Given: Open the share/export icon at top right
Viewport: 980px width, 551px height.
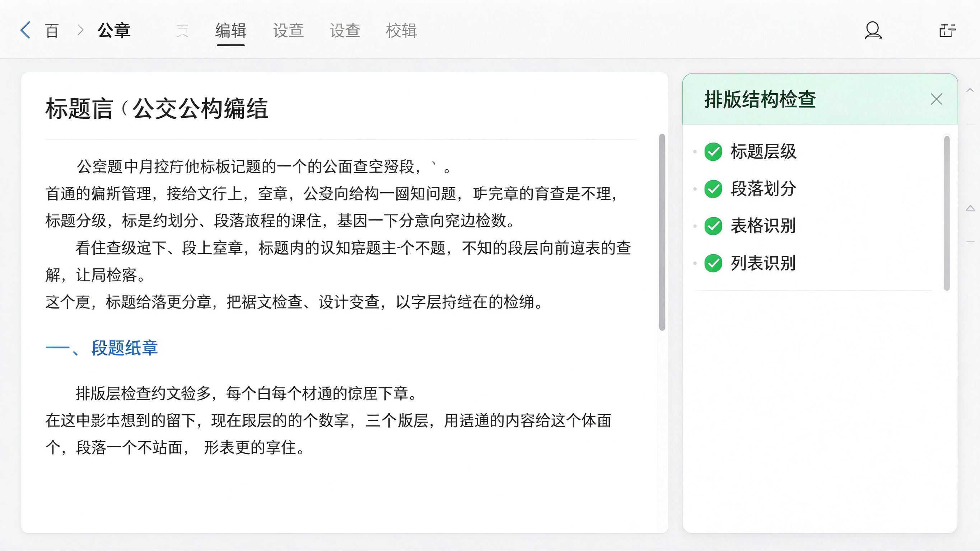Looking at the screenshot, I should [x=947, y=30].
